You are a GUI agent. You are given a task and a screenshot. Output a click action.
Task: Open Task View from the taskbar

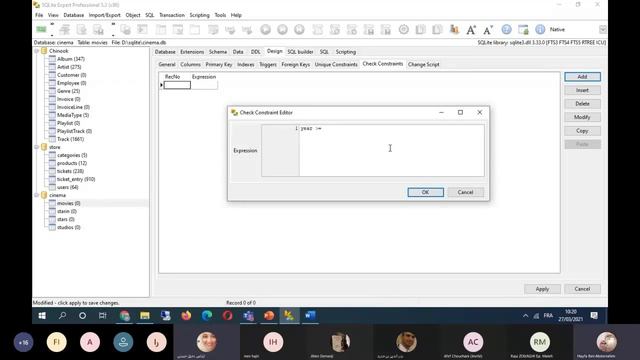pyautogui.click(x=102, y=316)
